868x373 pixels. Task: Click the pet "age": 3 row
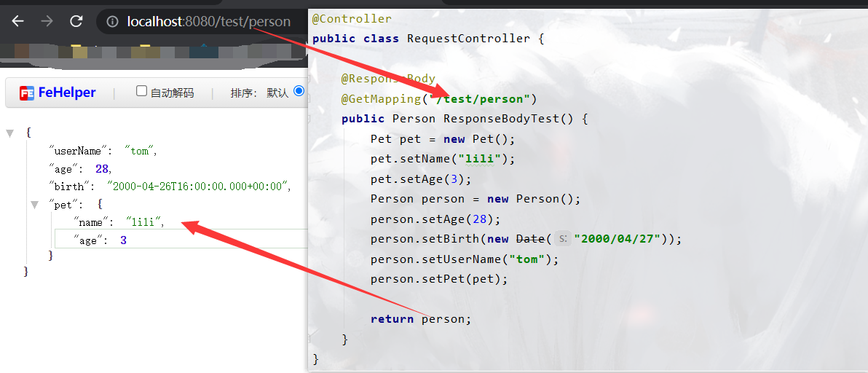181,240
